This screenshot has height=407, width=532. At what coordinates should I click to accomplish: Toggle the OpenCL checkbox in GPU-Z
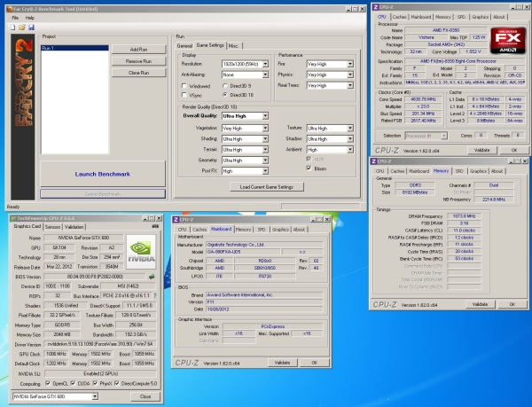point(48,383)
